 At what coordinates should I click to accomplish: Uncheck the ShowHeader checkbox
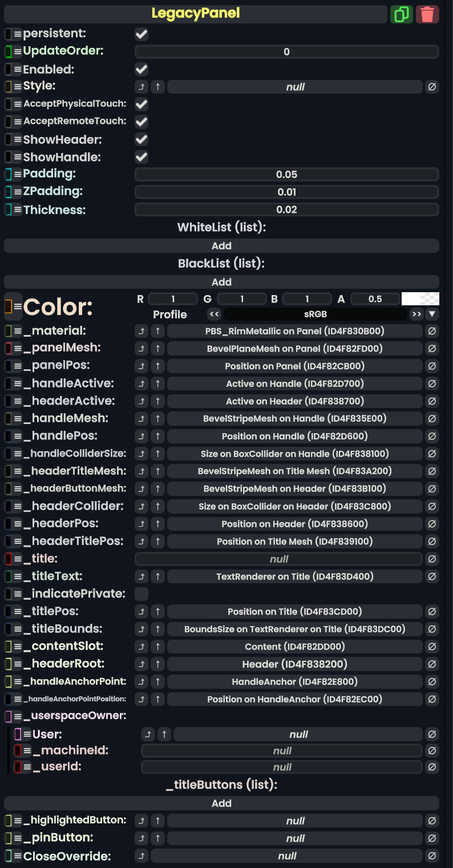coord(141,140)
